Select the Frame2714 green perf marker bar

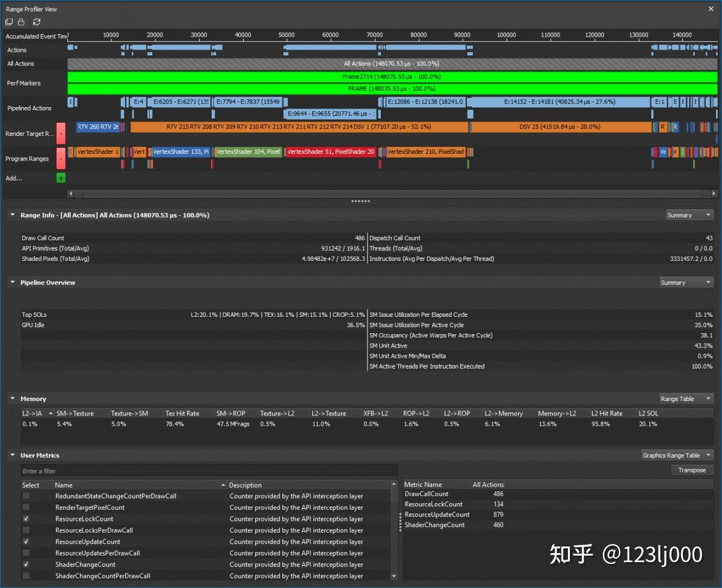click(392, 77)
